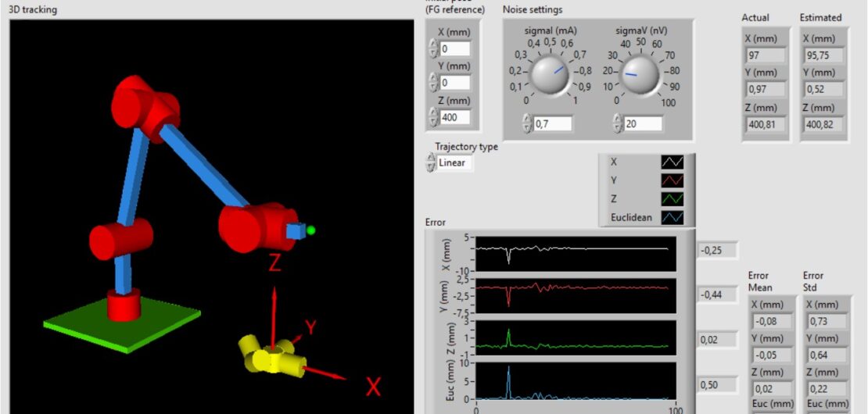Click the Y (mm) error plot
The width and height of the screenshot is (868, 414).
pyautogui.click(x=576, y=296)
